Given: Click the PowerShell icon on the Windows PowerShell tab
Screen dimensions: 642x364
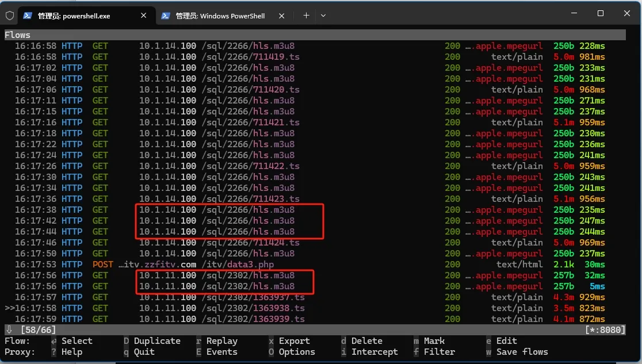Looking at the screenshot, I should pos(165,16).
